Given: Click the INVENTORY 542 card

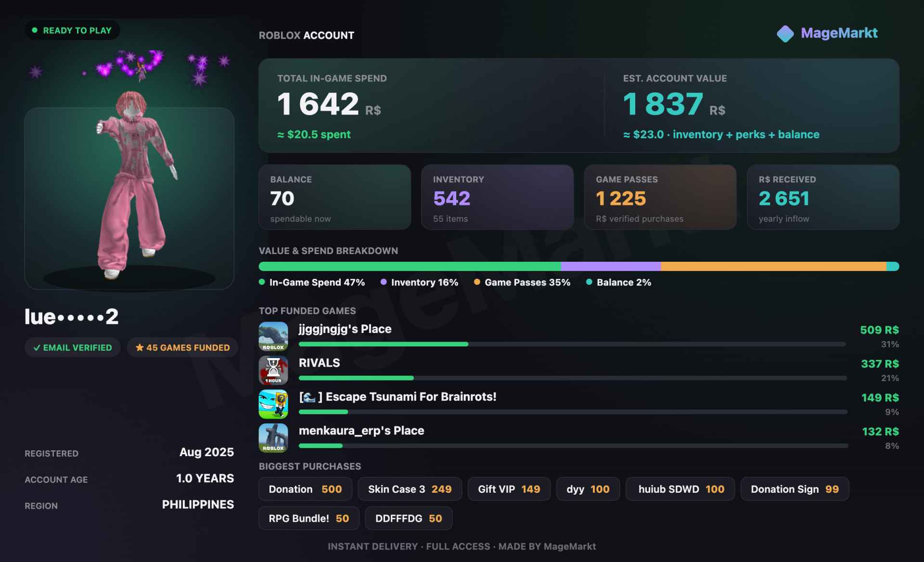Looking at the screenshot, I should (x=497, y=197).
